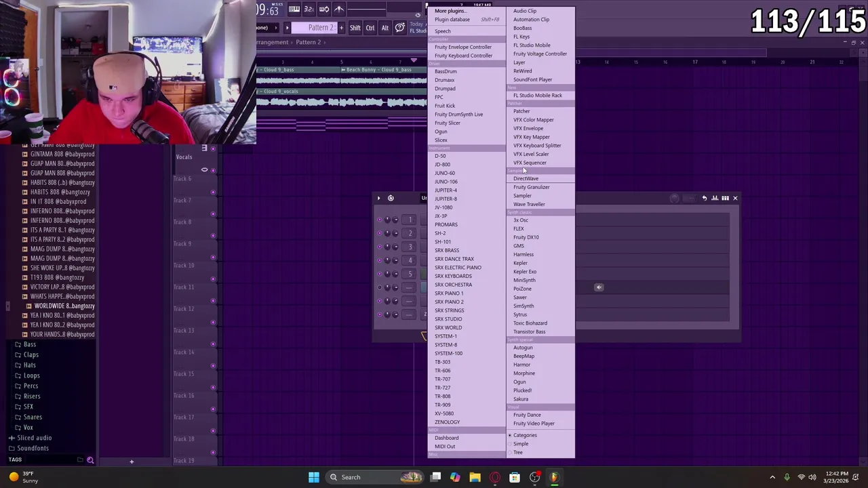Click the metronome-style icon in top toolbar
The height and width of the screenshot is (488, 868).
pos(338,9)
